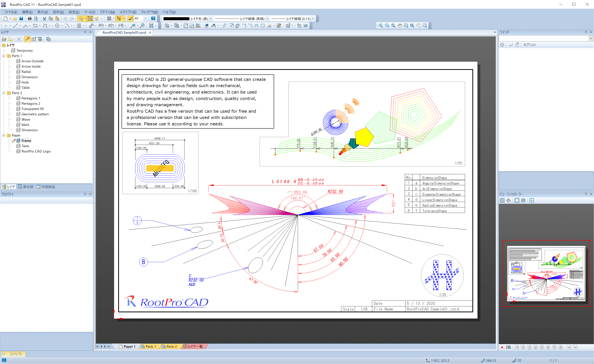Click the layer color dropdown arrow

[211, 19]
